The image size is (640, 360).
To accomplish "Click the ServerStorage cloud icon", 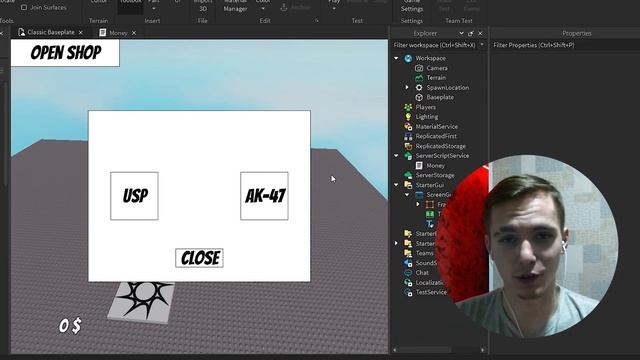I will coord(408,175).
